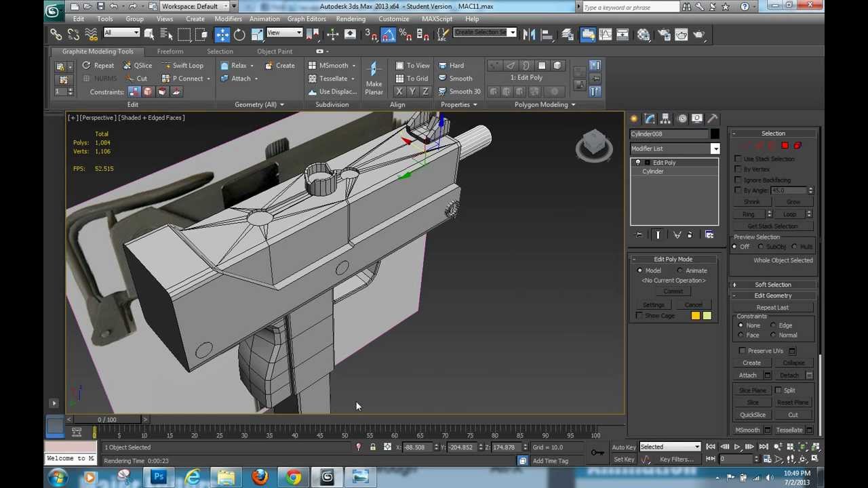
Task: Open the Rendering menu
Action: pos(351,19)
